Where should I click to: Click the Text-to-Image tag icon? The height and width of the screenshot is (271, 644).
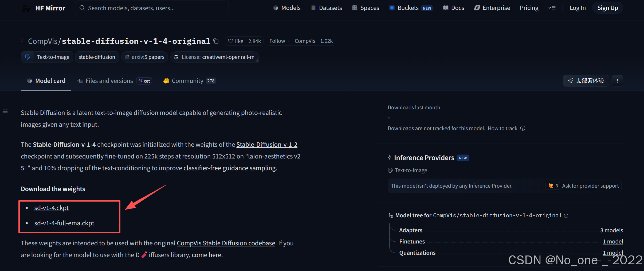(x=28, y=57)
